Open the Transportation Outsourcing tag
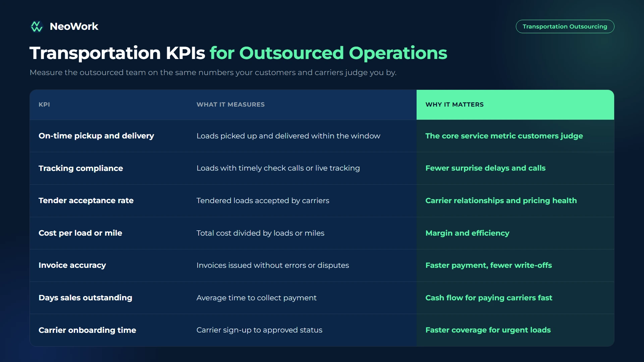The image size is (644, 362). click(565, 26)
